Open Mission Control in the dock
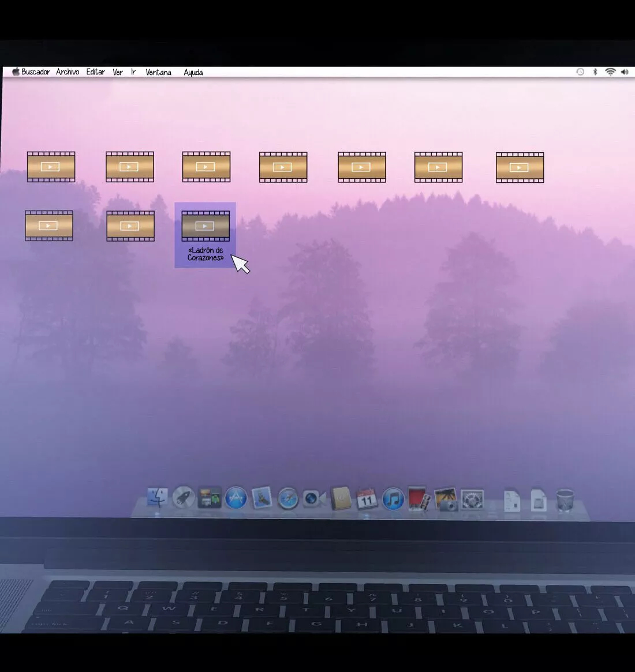Image resolution: width=635 pixels, height=672 pixels. pos(210,497)
